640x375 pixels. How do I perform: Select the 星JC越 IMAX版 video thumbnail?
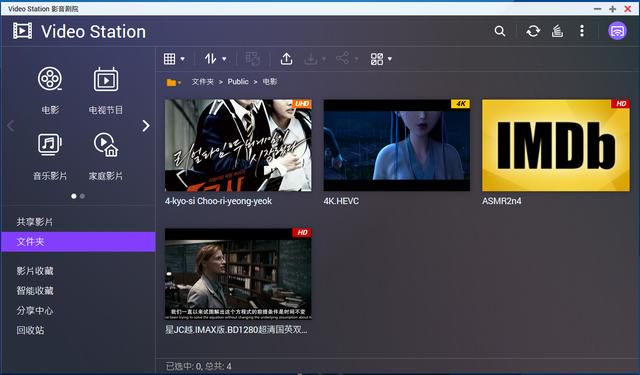coord(238,274)
